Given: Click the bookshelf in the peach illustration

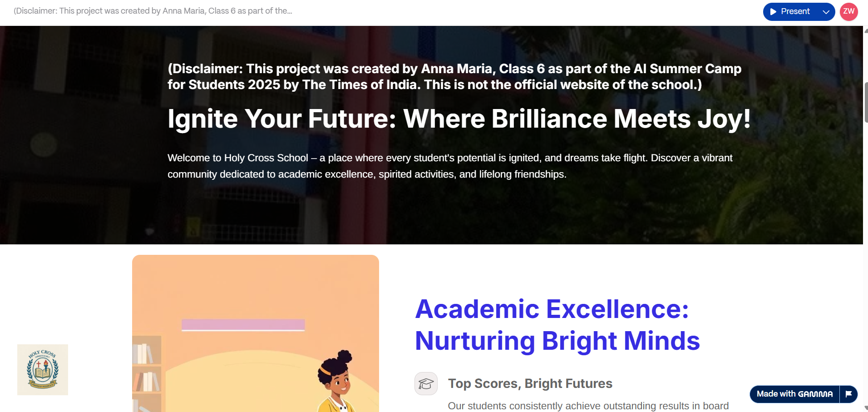Looking at the screenshot, I should pos(147,372).
